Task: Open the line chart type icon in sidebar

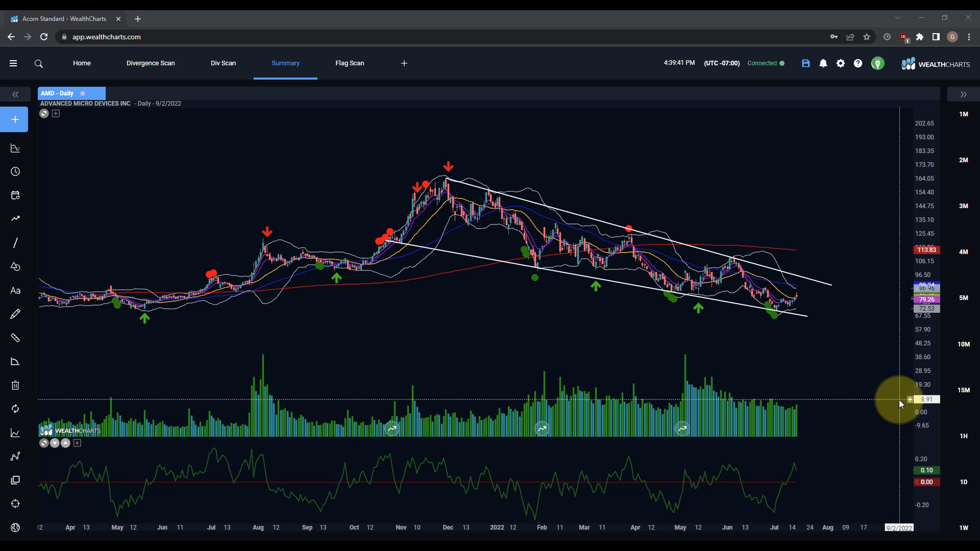Action: (x=15, y=433)
